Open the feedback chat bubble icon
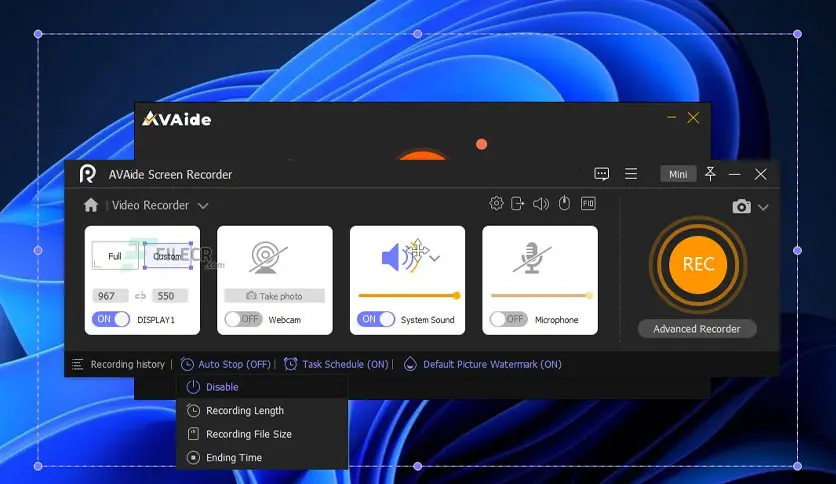Viewport: 836px width, 484px height. (x=601, y=174)
